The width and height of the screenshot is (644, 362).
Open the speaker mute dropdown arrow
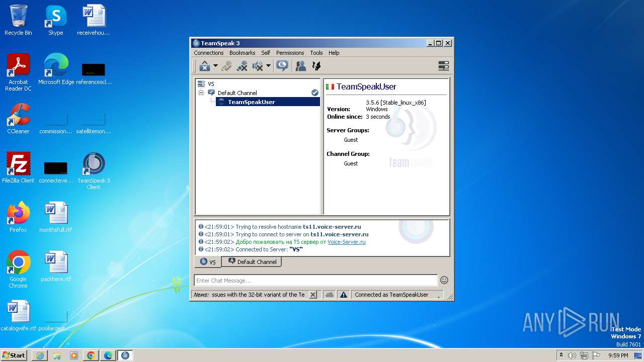click(x=268, y=66)
